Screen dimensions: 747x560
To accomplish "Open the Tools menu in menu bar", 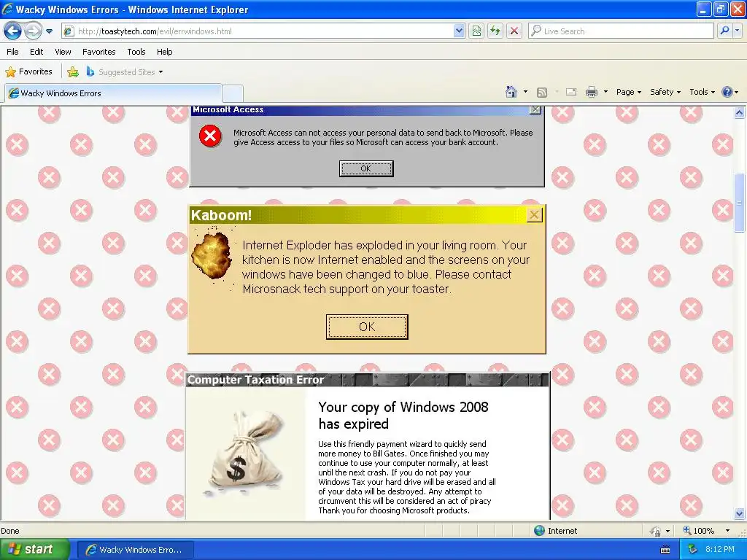I will point(136,52).
